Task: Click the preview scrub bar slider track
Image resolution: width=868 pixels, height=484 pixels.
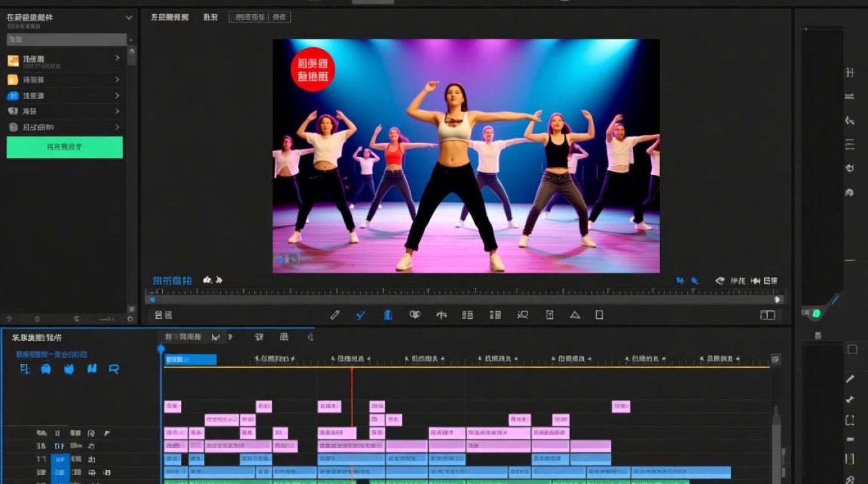Action: [464, 299]
